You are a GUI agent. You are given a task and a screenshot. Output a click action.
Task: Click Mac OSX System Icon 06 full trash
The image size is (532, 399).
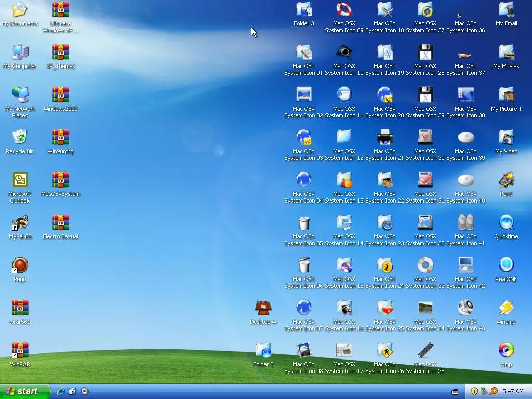tap(303, 265)
